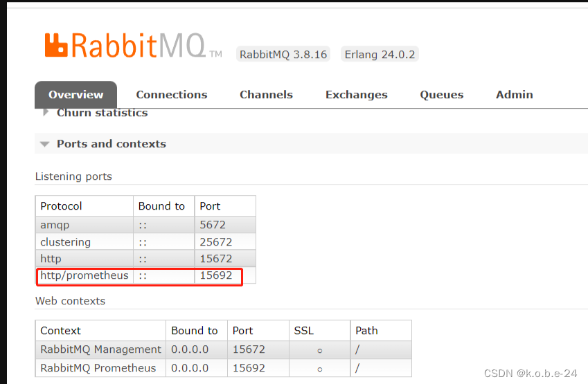Viewport: 588px width, 384px height.
Task: Click the Context column header
Action: click(100, 331)
